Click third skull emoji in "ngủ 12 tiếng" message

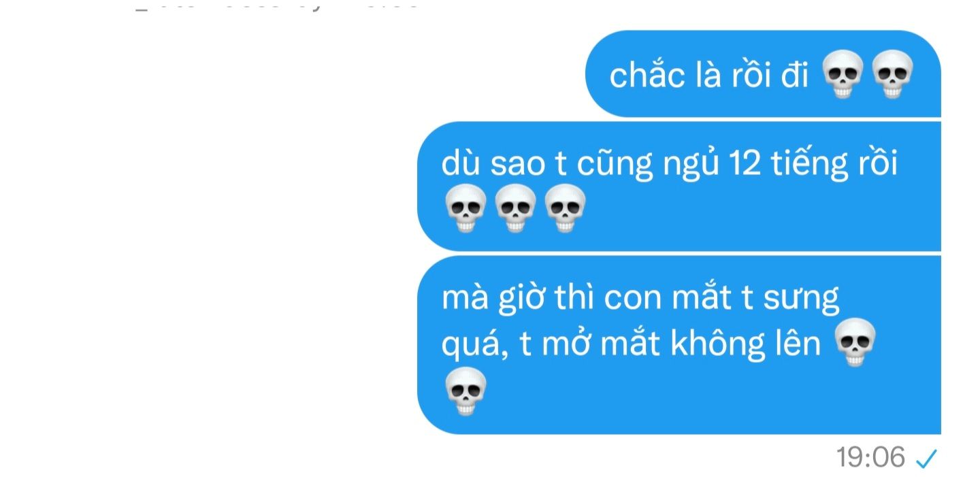pyautogui.click(x=565, y=209)
